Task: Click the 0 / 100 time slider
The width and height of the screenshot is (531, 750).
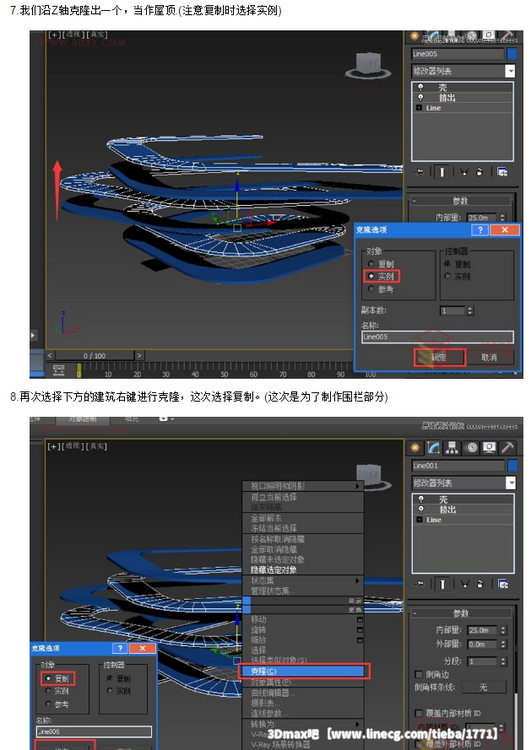Action: tap(94, 355)
